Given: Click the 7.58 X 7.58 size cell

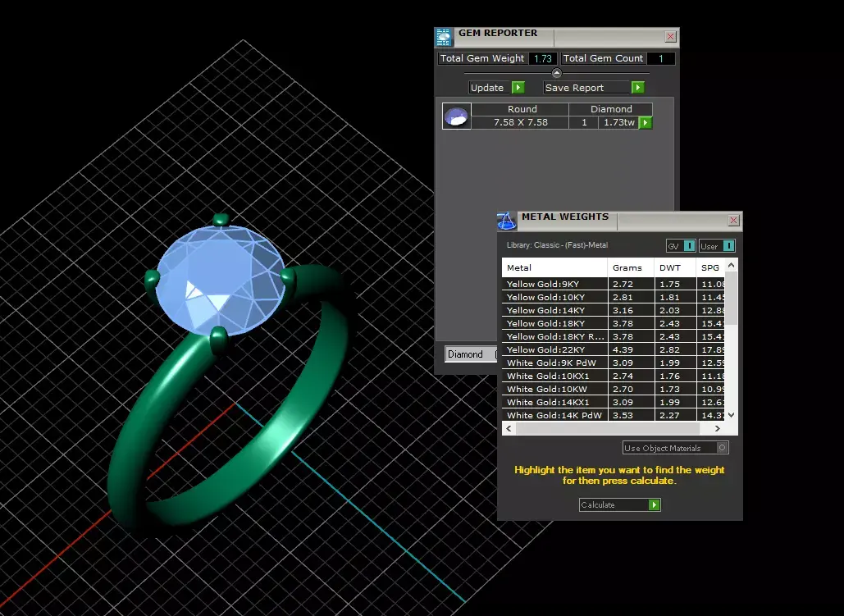Looking at the screenshot, I should point(521,123).
